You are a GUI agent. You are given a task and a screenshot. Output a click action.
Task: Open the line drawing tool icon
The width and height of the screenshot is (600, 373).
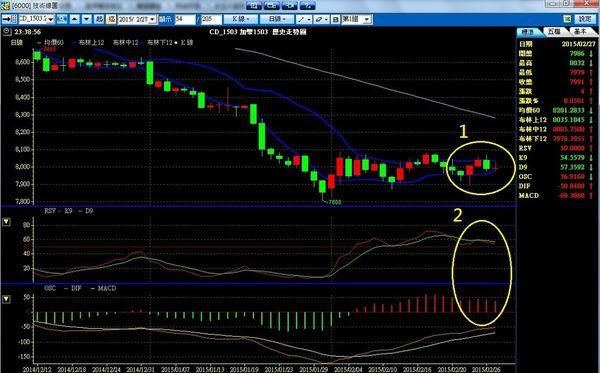click(304, 19)
